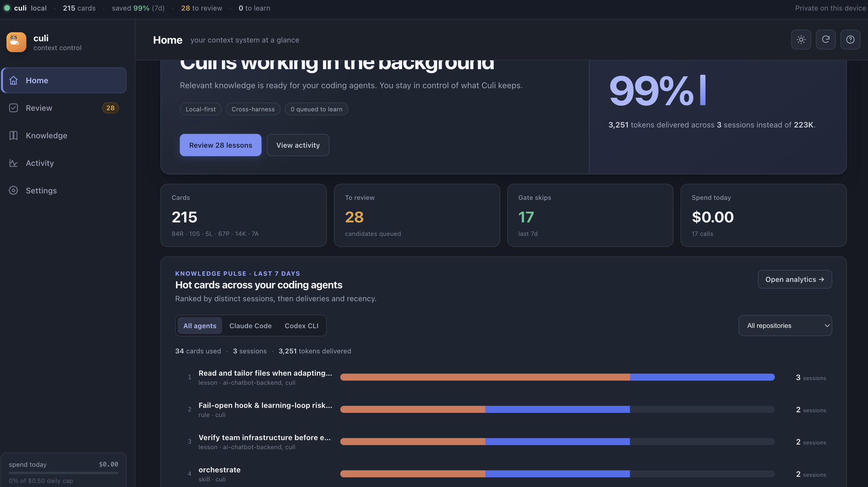Click 'culi context control' sidebar title
The width and height of the screenshot is (868, 487).
click(x=57, y=42)
